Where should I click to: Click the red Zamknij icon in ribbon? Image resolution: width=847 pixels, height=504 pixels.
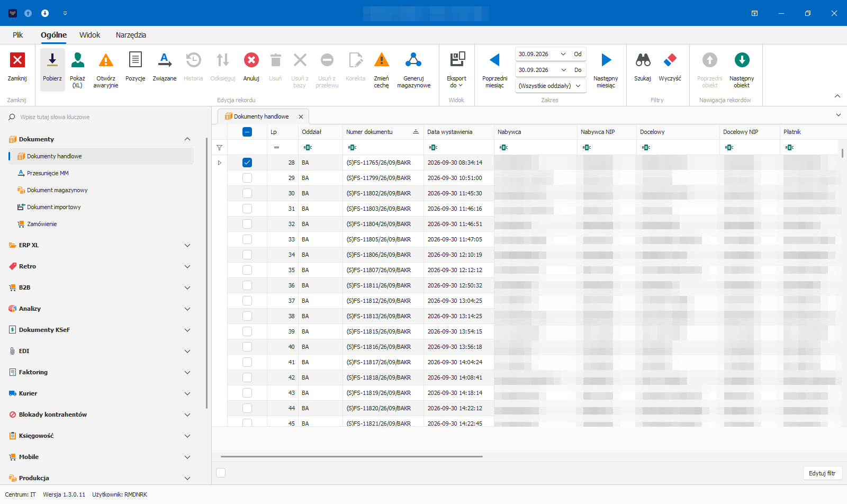pos(17,60)
